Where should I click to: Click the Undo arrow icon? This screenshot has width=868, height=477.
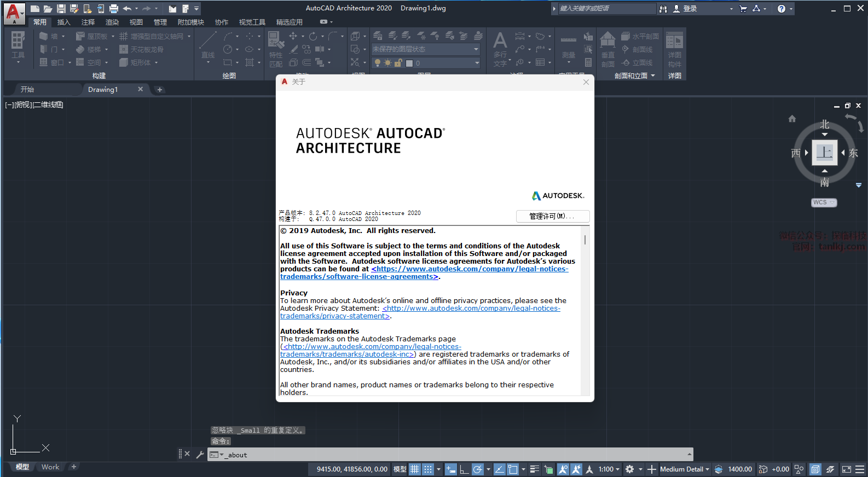(127, 9)
